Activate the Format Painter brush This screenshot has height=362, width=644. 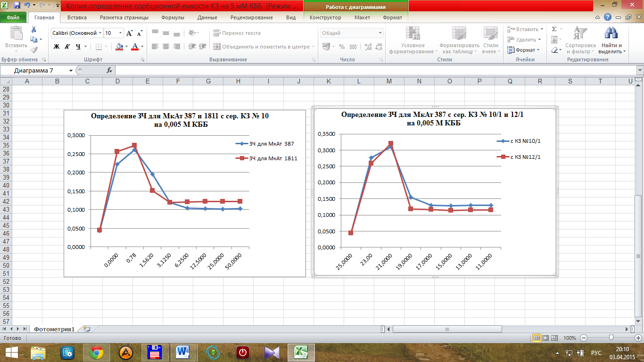(33, 49)
